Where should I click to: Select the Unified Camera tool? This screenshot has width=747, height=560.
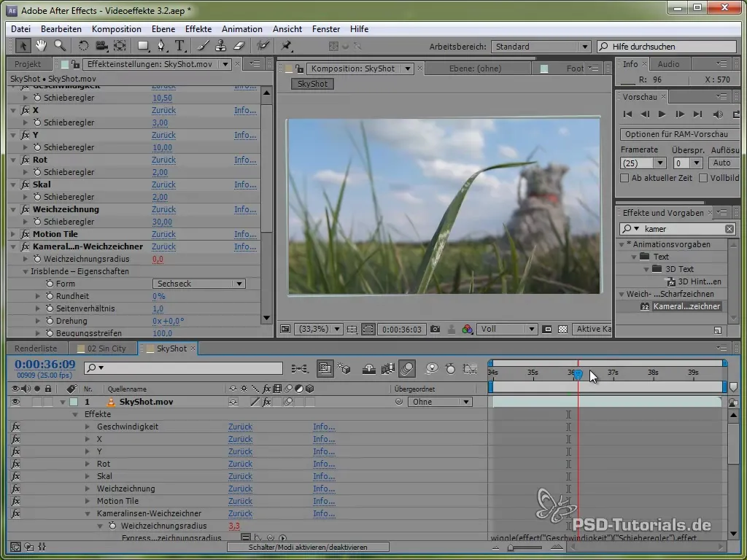pyautogui.click(x=101, y=46)
